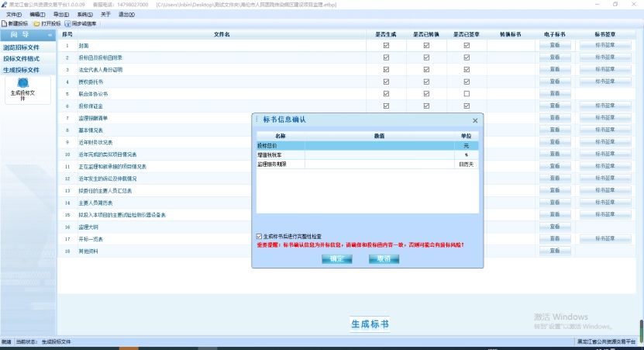This screenshot has height=350, width=644.
Task: Click the 生成投标文件 icon in sidebar
Action: 22,84
